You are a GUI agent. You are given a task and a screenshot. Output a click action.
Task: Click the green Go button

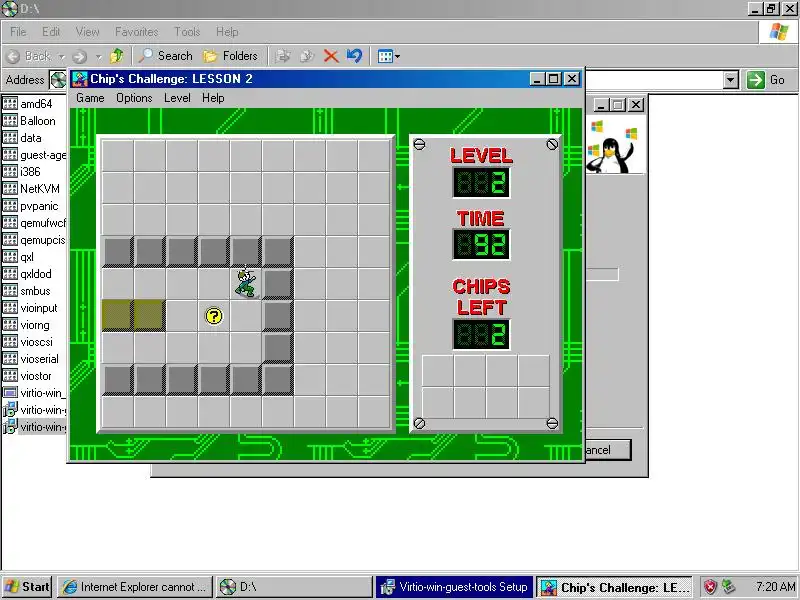tap(766, 80)
